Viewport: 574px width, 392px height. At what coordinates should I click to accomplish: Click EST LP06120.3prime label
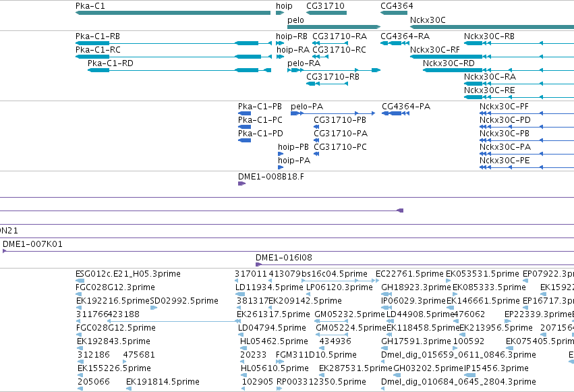click(x=340, y=287)
